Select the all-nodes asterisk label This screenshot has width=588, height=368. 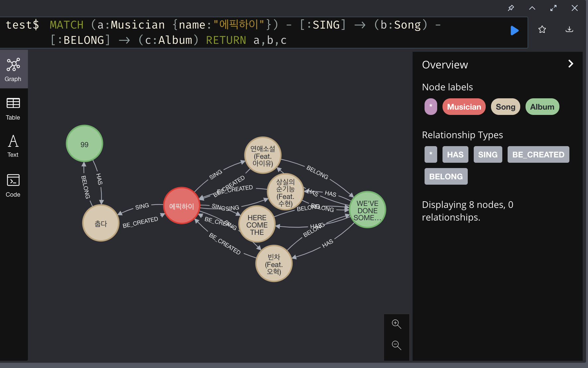[x=431, y=107]
